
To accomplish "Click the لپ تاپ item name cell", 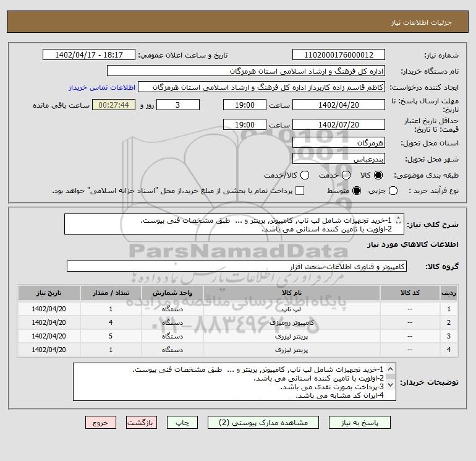I will [292, 309].
